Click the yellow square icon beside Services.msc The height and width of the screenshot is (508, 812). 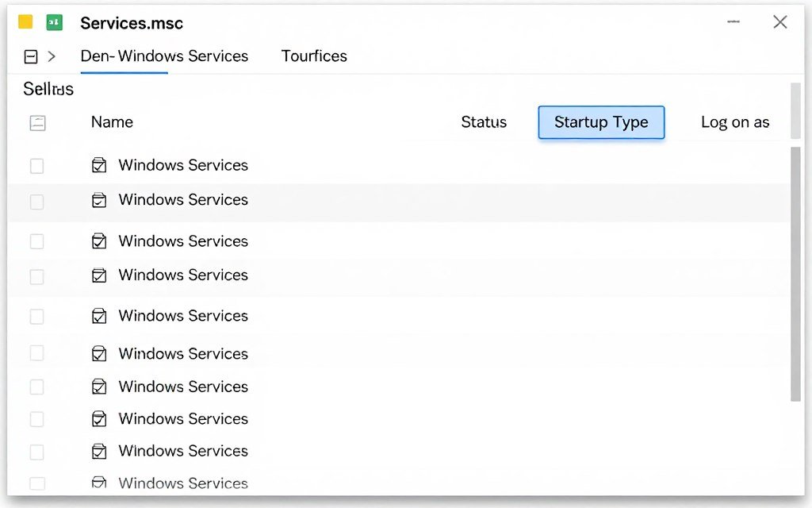26,21
